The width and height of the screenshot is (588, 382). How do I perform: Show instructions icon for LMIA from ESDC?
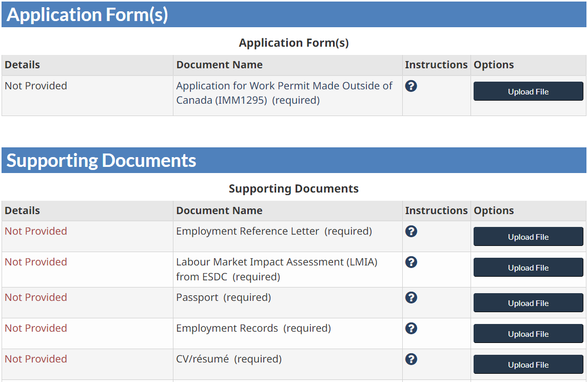pos(411,262)
